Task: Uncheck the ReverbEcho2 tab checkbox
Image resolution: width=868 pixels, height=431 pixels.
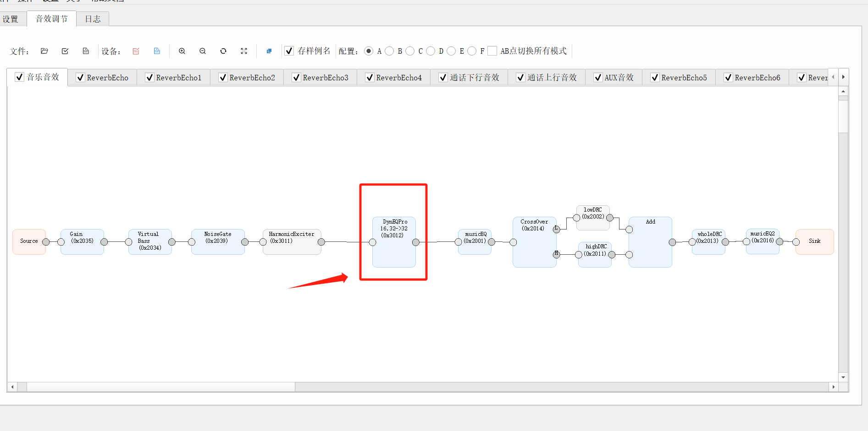Action: point(223,78)
